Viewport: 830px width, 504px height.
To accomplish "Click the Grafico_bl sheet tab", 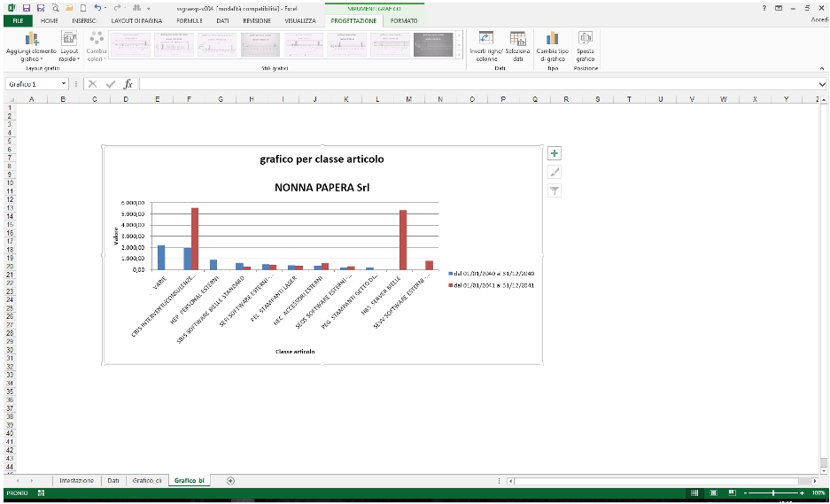I will tap(189, 481).
